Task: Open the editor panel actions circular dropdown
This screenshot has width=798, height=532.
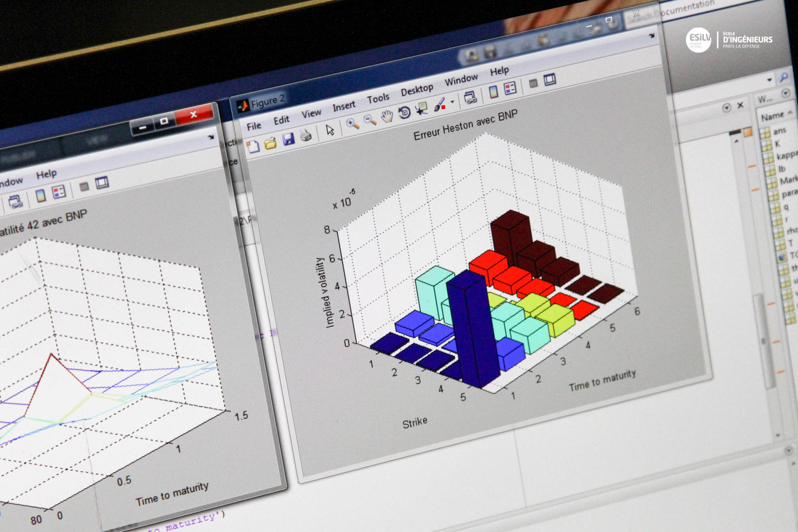Action: pos(727,108)
